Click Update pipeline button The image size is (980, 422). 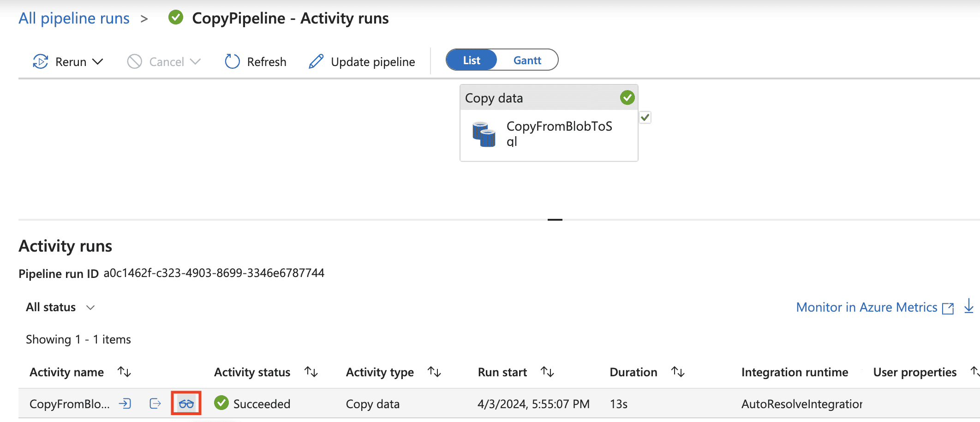point(362,61)
